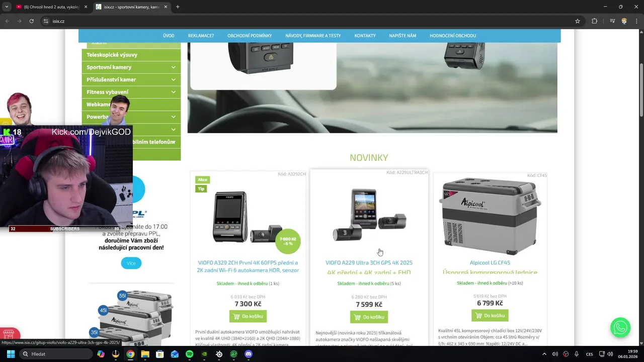Click the VIOFO A229 Ultra camera thumbnail

point(369,215)
